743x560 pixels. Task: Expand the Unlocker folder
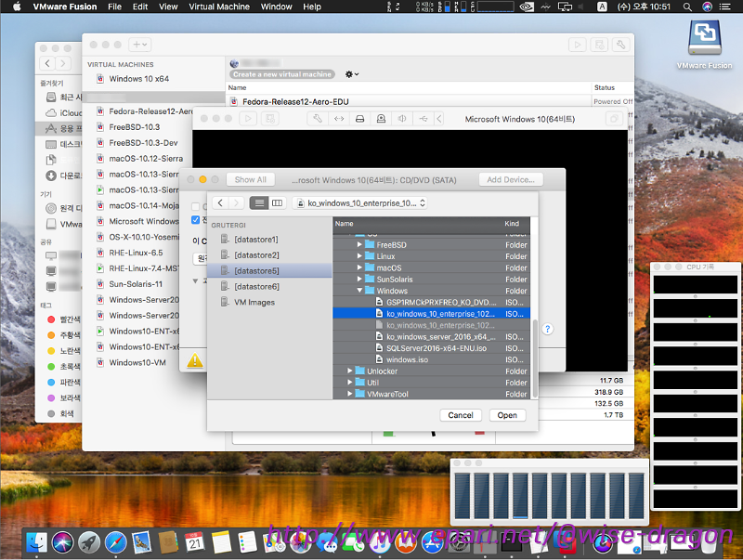coord(350,371)
